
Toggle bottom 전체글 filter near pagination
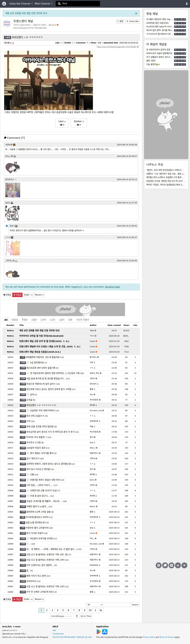tap(7, 599)
